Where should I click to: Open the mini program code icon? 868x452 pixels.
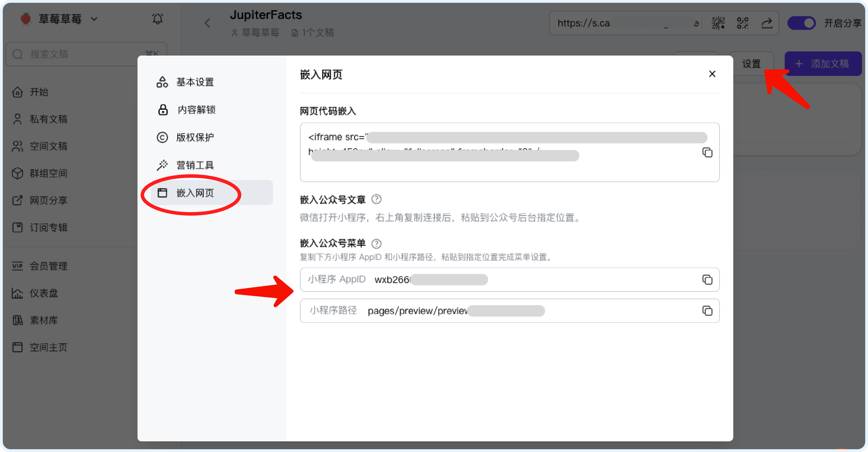click(718, 23)
